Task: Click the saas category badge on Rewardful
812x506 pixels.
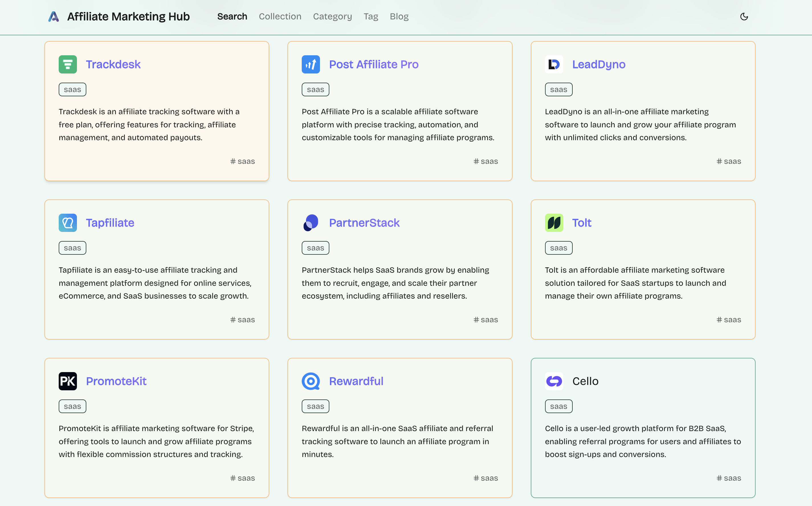Action: [x=315, y=406]
